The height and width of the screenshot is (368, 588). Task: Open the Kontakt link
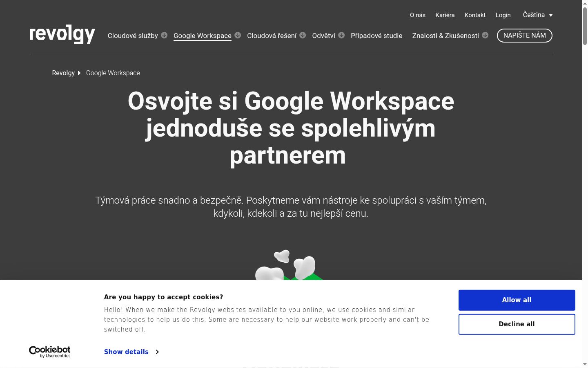[475, 15]
